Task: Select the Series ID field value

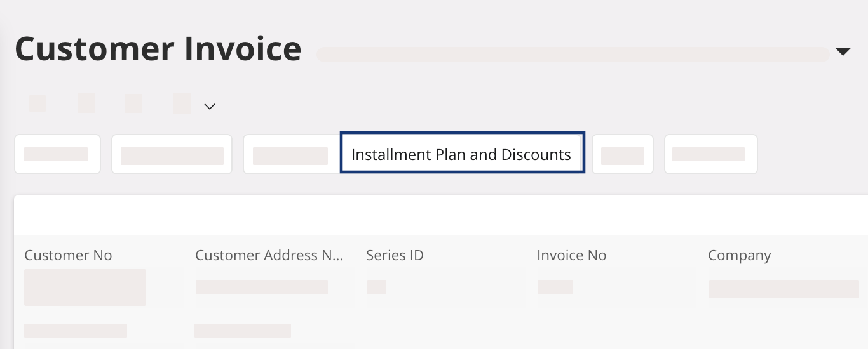Action: point(377,287)
